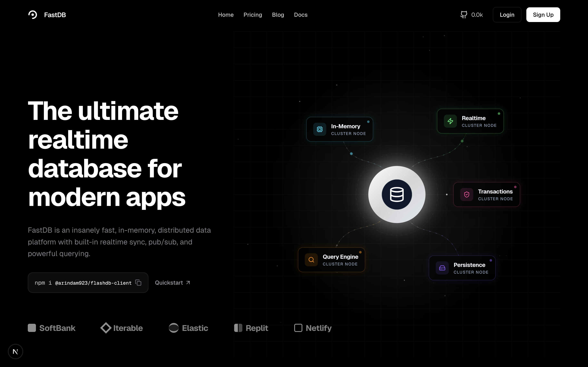
Task: Switch to the Pricing page
Action: pos(253,14)
